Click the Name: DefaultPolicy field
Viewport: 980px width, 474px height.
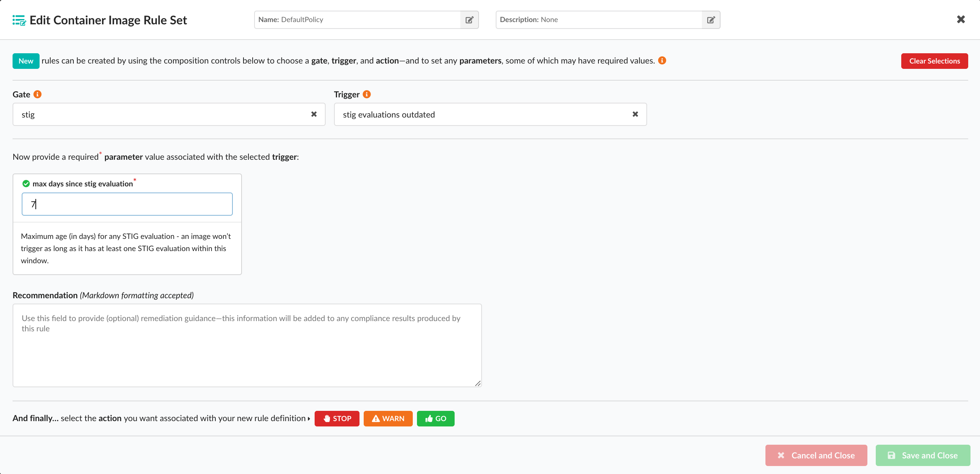pyautogui.click(x=357, y=20)
